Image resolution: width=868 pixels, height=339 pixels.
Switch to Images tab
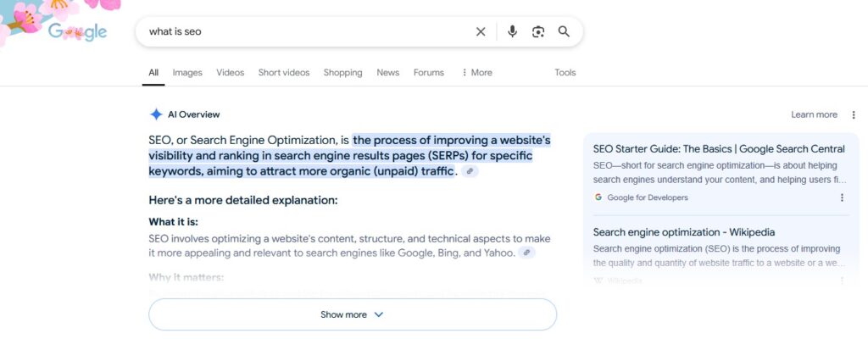click(187, 73)
